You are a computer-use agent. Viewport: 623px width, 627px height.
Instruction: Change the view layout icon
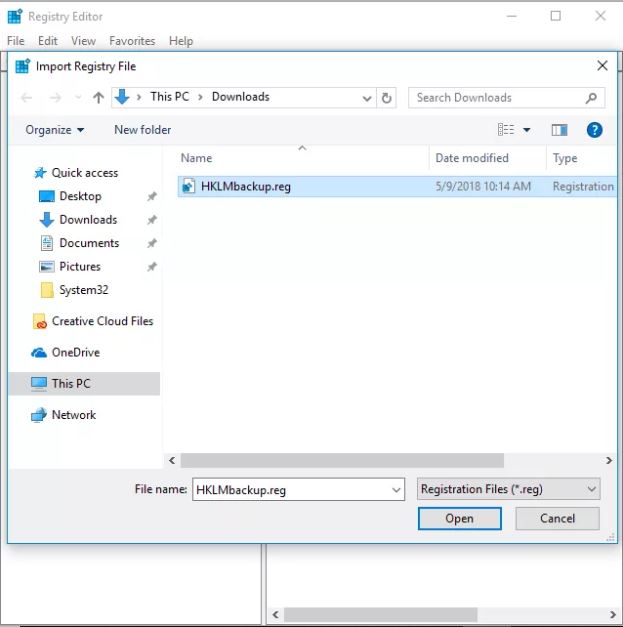[x=506, y=130]
